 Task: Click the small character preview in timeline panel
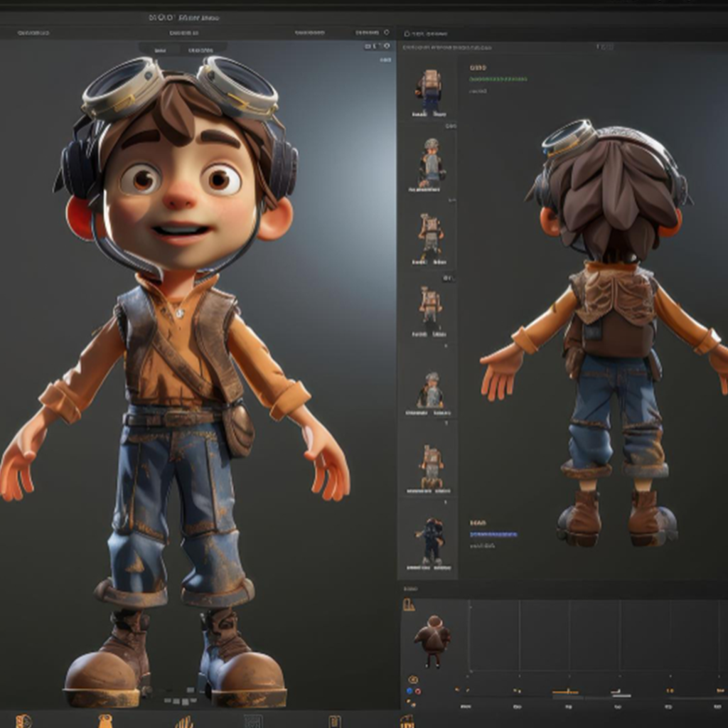[432, 639]
